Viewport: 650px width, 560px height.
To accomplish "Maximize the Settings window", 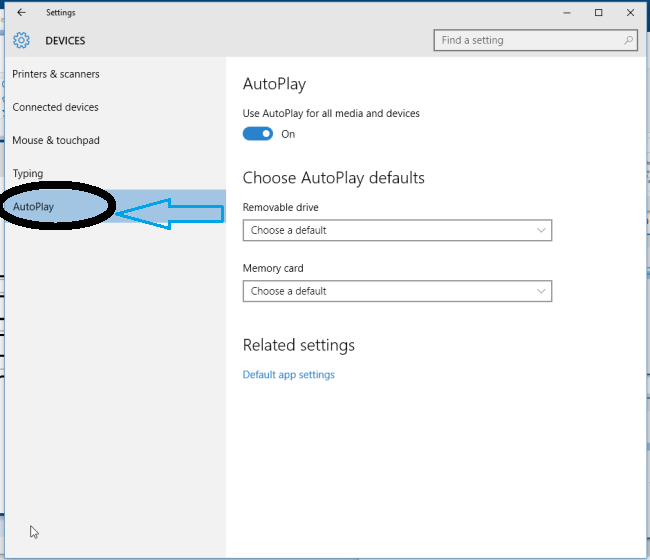I will [x=599, y=13].
